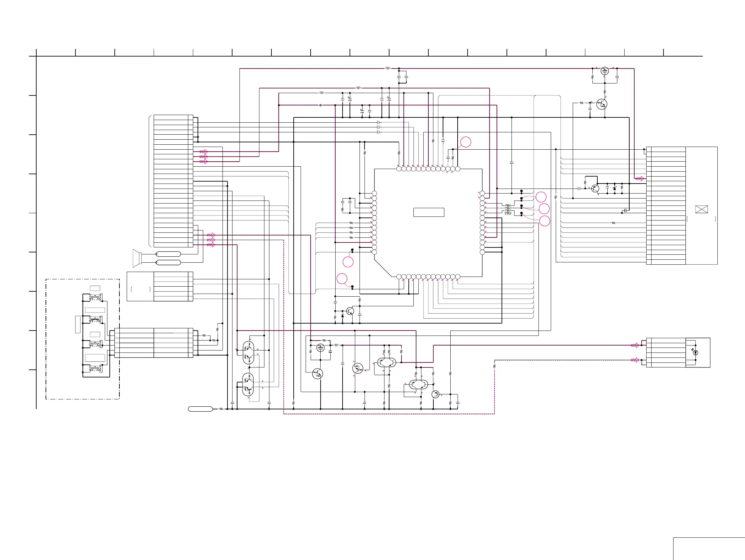The height and width of the screenshot is (560, 745).
Task: Click the upper rounded terminal beside the speaker
Action: coord(168,254)
